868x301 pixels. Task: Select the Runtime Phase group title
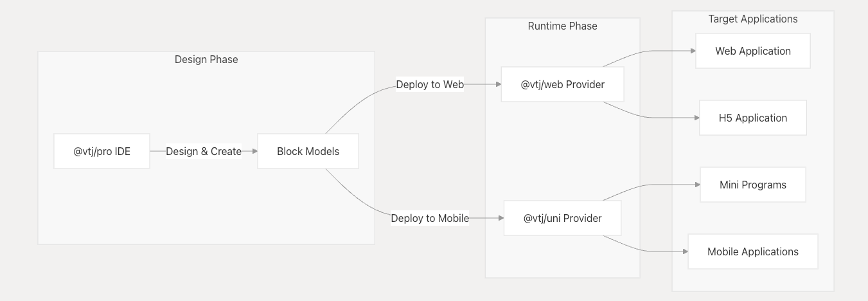click(x=562, y=26)
